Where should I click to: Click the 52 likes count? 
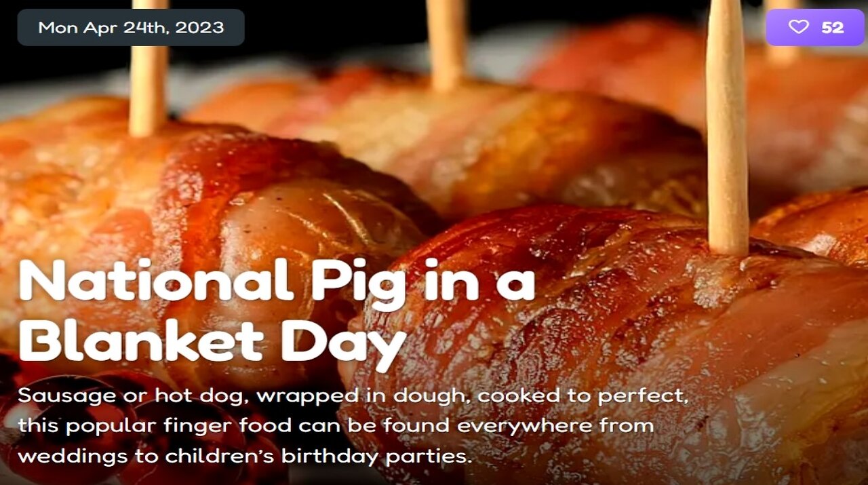[x=833, y=27]
